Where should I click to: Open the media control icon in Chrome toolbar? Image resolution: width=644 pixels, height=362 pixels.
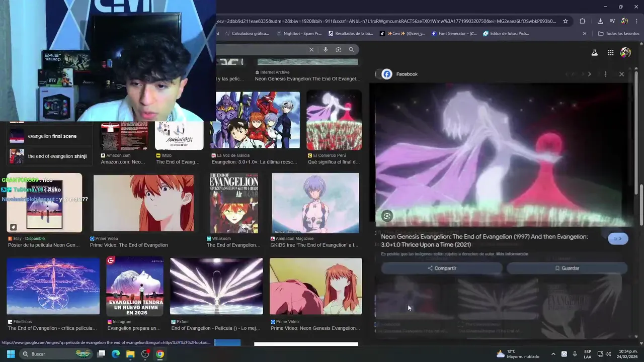click(x=612, y=21)
